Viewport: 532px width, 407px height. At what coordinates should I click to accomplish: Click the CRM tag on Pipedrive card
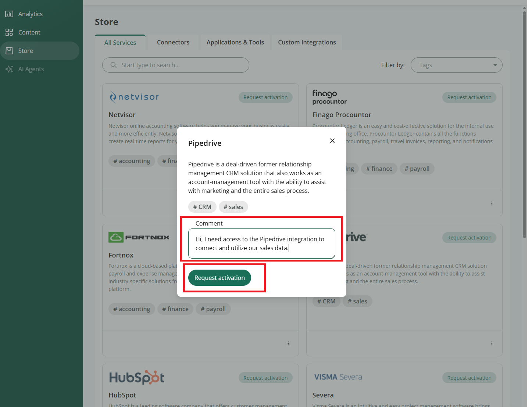tap(326, 301)
